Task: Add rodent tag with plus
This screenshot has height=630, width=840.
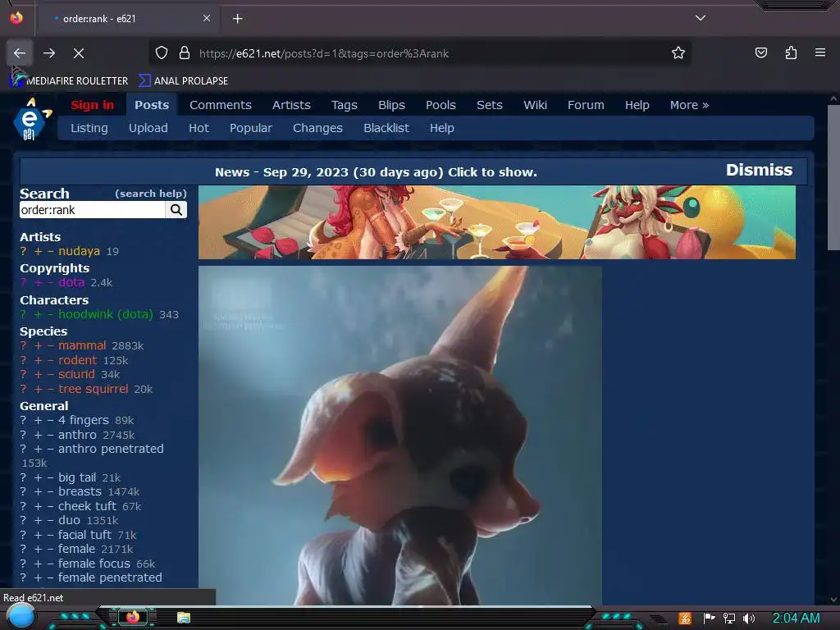Action: pyautogui.click(x=38, y=361)
